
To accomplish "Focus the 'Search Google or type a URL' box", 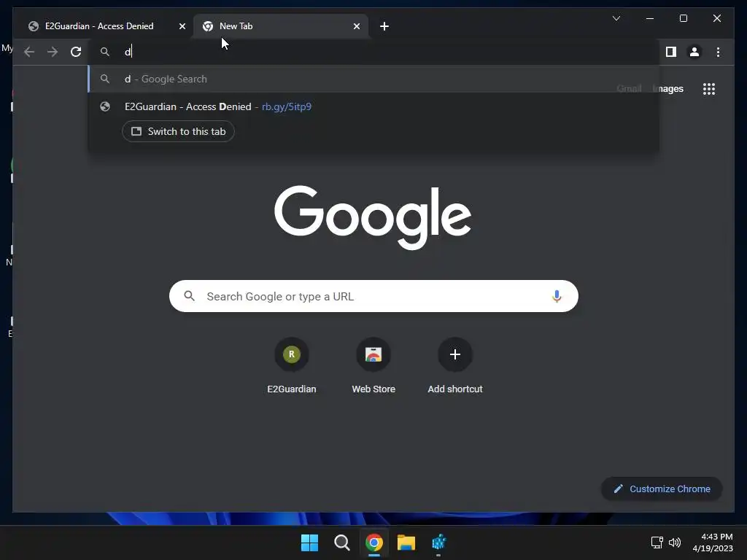I will tap(374, 296).
